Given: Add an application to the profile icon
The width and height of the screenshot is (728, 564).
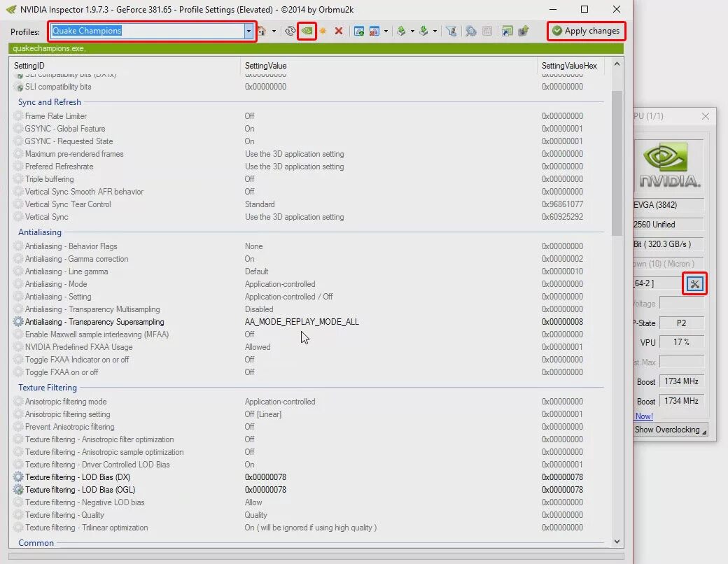Looking at the screenshot, I should click(x=359, y=31).
